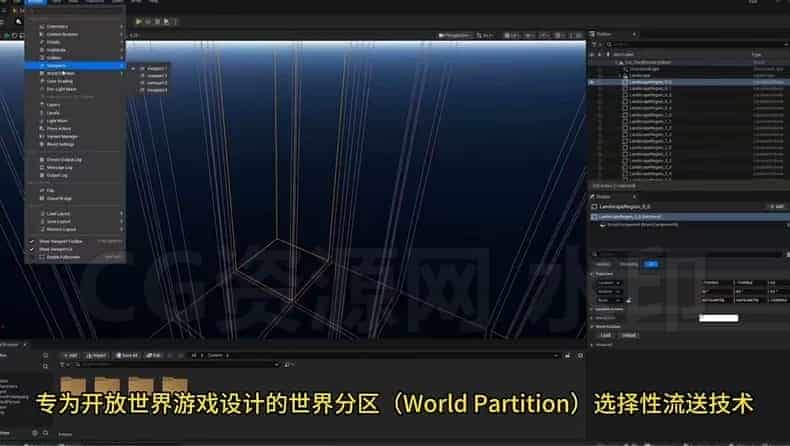Open the Layers panel from the menu
Viewport: 790px width, 446px height.
(x=75, y=105)
